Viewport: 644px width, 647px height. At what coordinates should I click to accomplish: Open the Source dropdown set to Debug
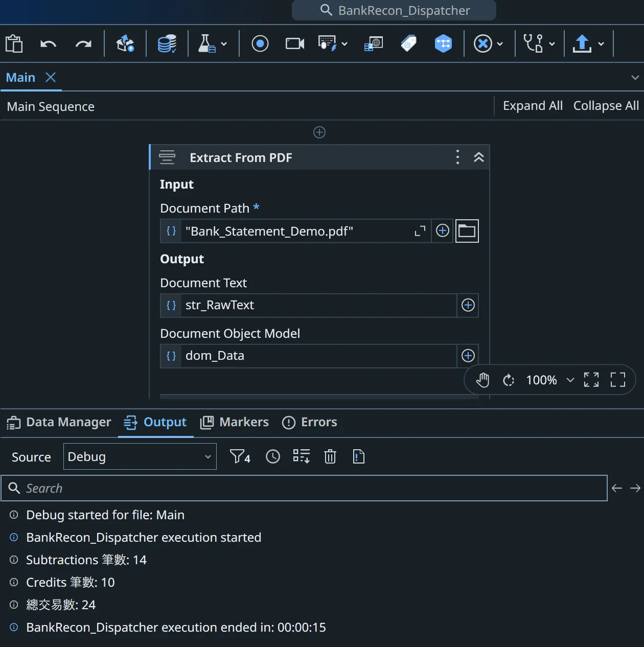(x=140, y=456)
